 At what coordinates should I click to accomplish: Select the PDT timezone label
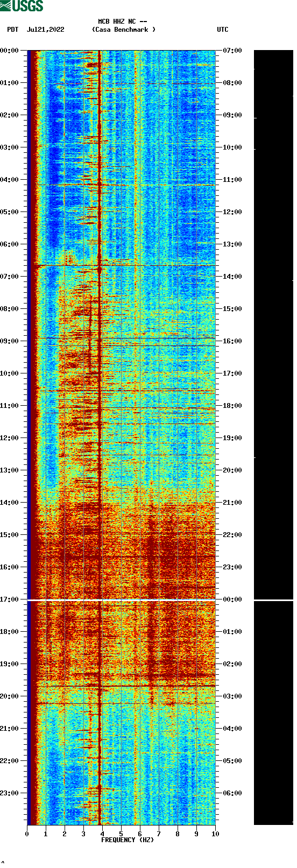point(13,30)
